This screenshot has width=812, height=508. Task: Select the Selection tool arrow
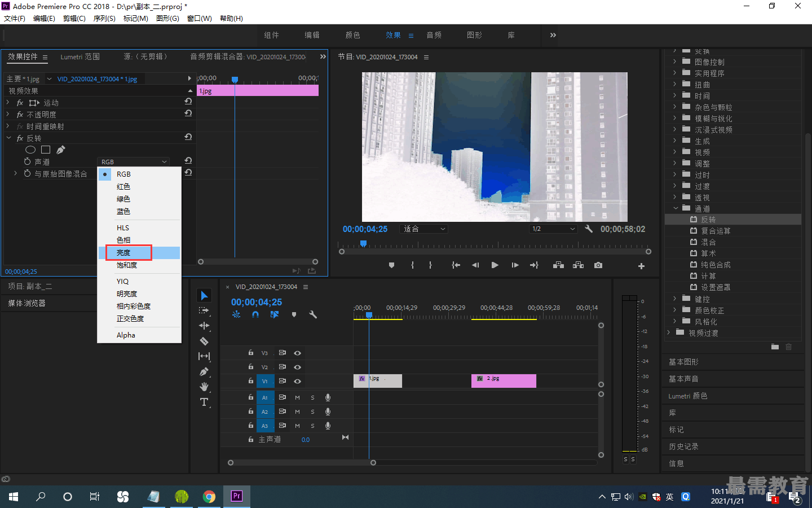click(x=204, y=295)
